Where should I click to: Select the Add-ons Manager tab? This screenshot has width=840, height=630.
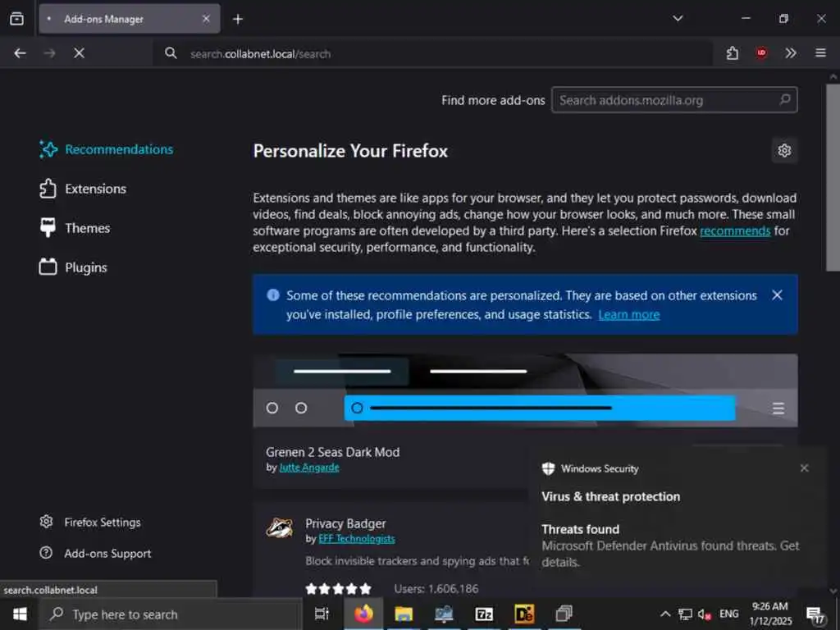[129, 19]
